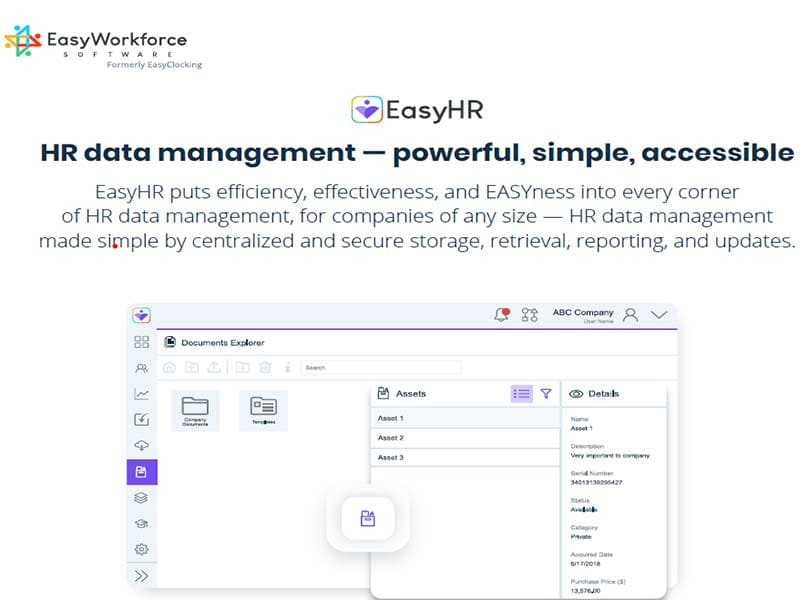Click the EasyWorkforce Software logo

(x=100, y=40)
